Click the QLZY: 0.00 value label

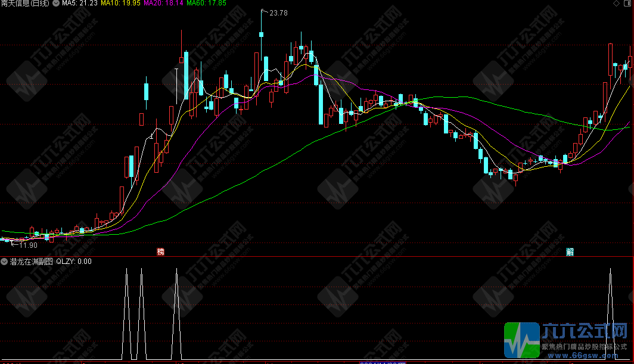74,261
